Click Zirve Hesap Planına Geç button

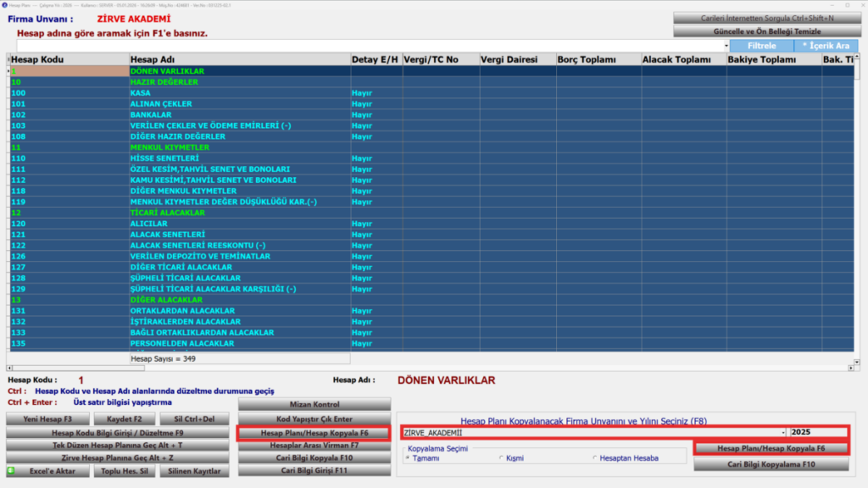tap(117, 458)
